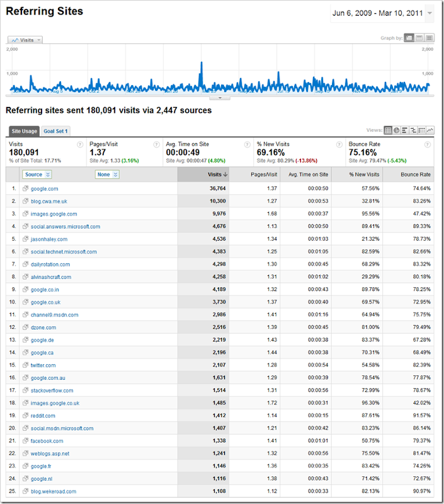Select the line motion chart view icon

pos(430,130)
